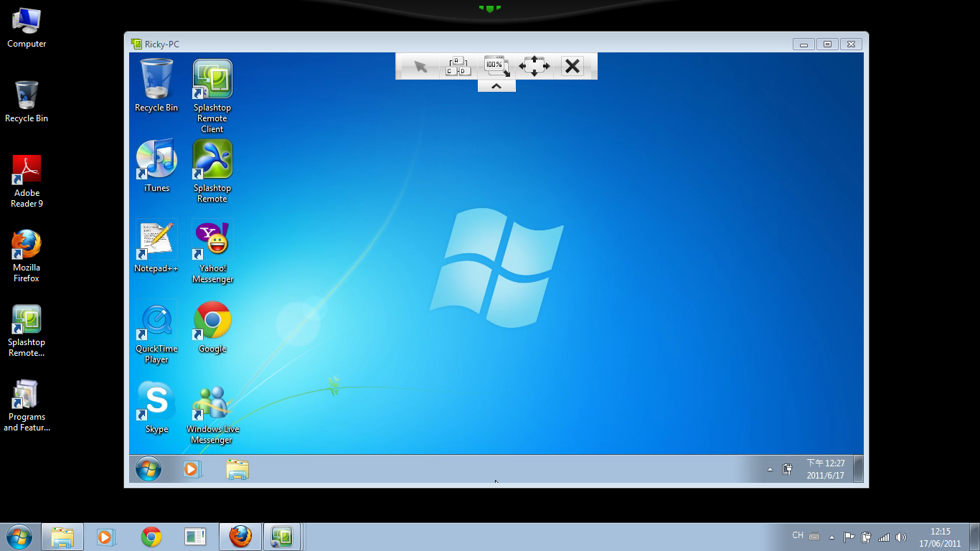Disconnect session using the toolbar X icon
The width and height of the screenshot is (980, 551).
572,67
